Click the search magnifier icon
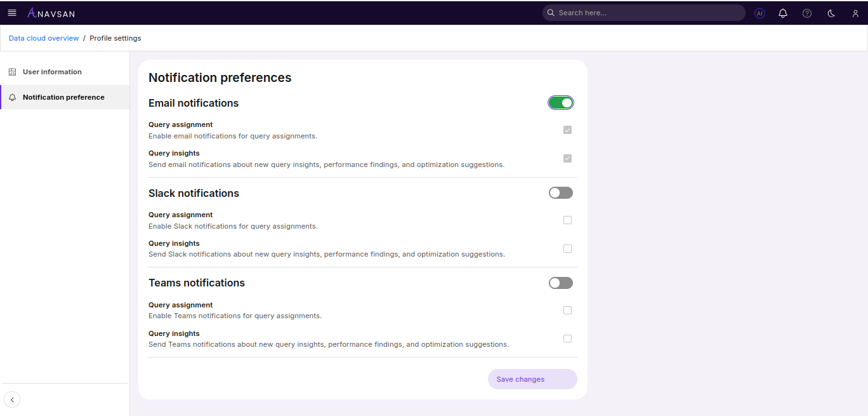Screen dimensions: 868x416 (x=551, y=12)
